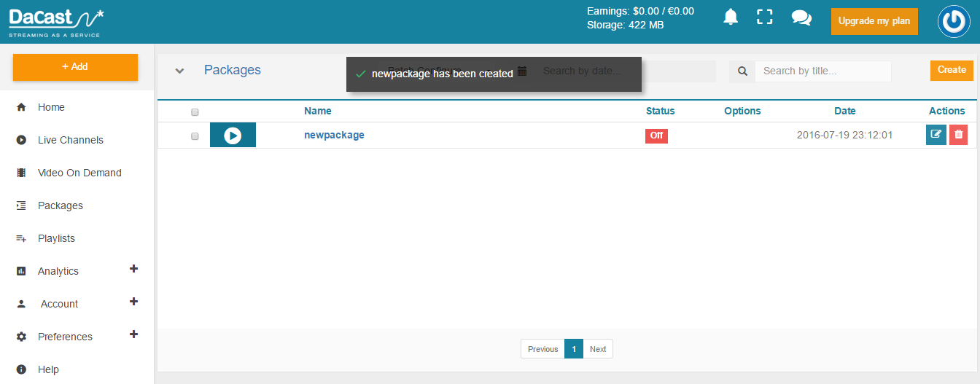980x384 pixels.
Task: Open the notifications bell icon
Action: click(x=731, y=17)
